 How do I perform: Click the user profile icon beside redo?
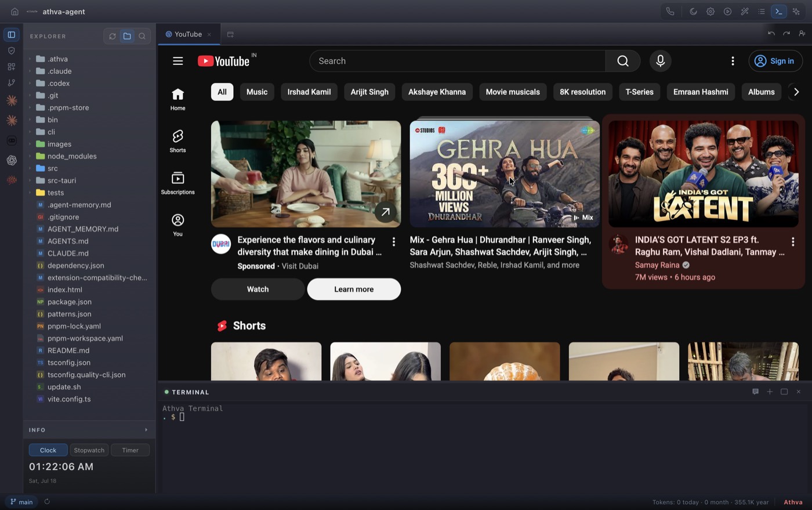(x=802, y=34)
